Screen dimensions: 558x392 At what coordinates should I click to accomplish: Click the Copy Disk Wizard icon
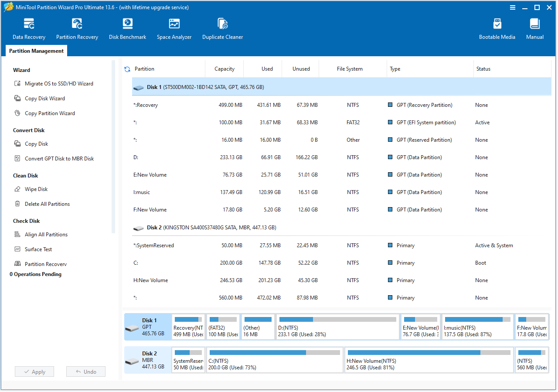click(x=17, y=99)
